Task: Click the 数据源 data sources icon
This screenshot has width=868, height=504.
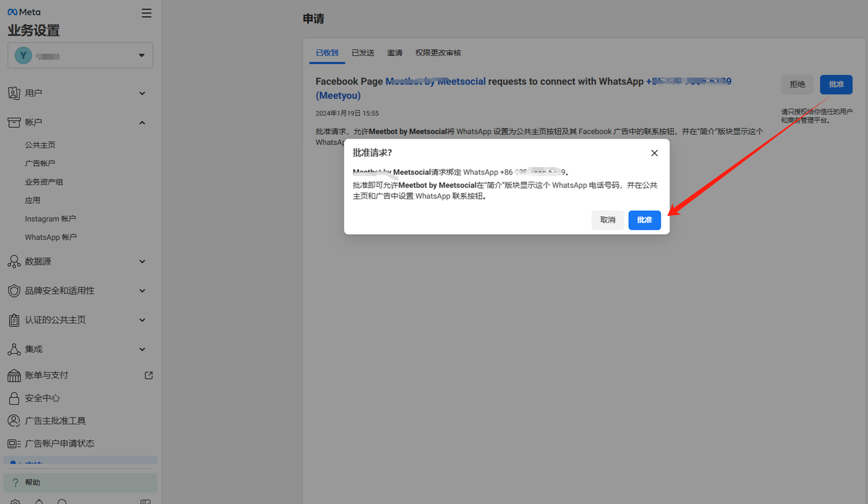Action: 14,261
